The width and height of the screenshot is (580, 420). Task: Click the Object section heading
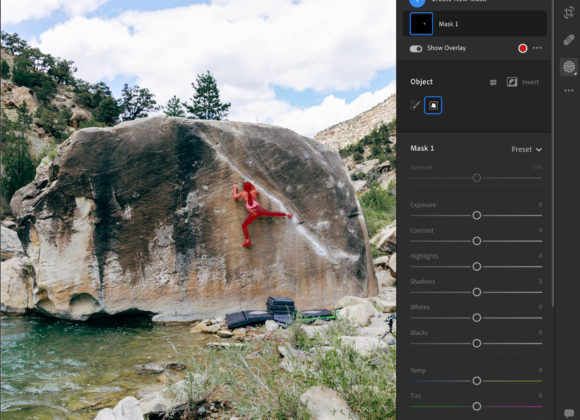[x=421, y=82]
